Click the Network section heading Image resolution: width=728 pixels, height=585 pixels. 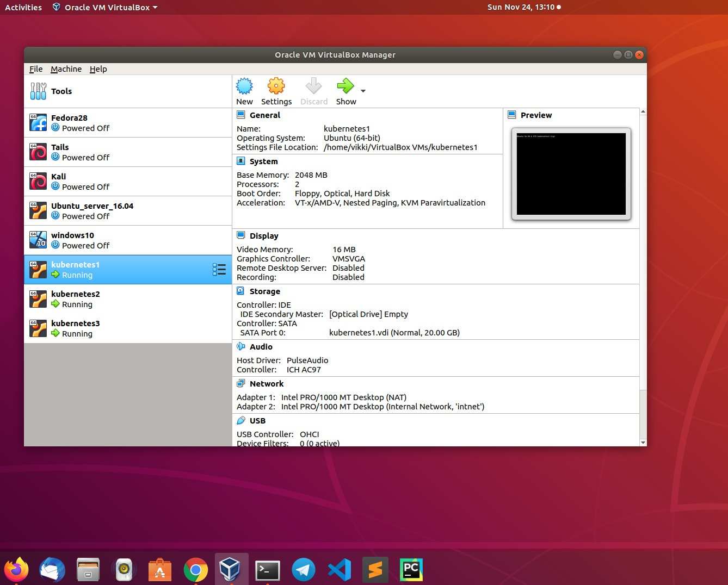click(267, 384)
